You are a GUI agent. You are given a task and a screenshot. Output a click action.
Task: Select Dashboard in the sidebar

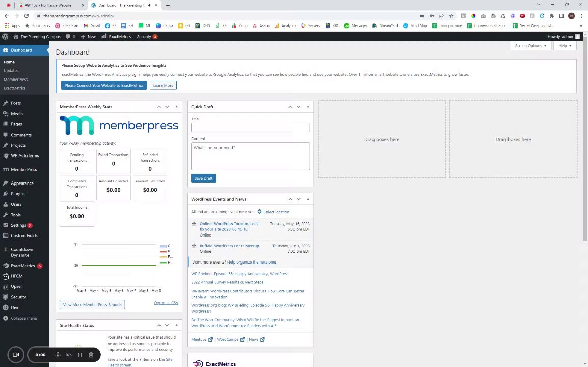(x=24, y=50)
